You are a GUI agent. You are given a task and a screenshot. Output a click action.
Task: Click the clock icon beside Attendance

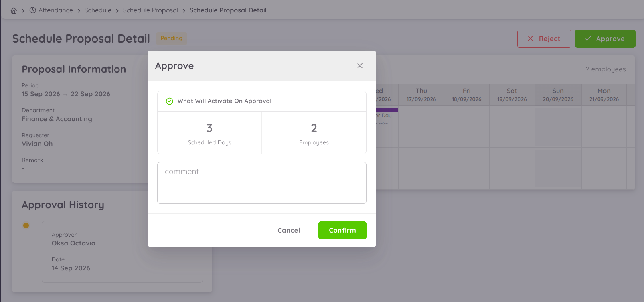pyautogui.click(x=32, y=10)
